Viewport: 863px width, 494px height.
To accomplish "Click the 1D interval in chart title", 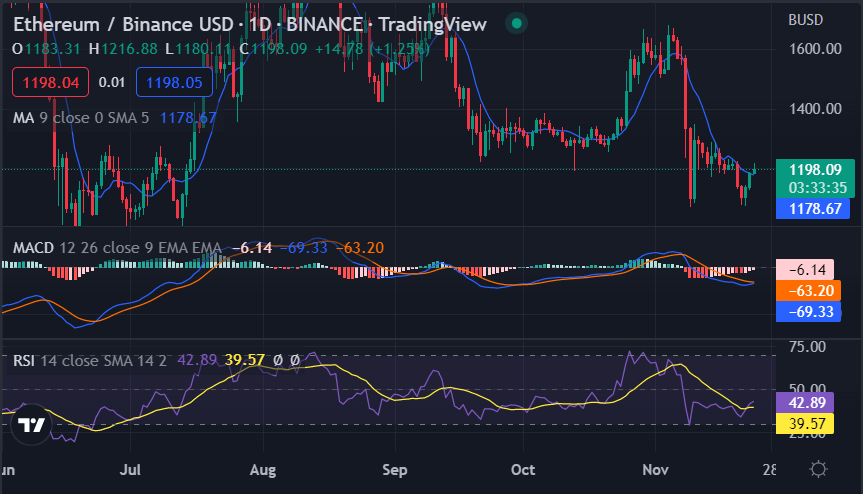I will 260,24.
